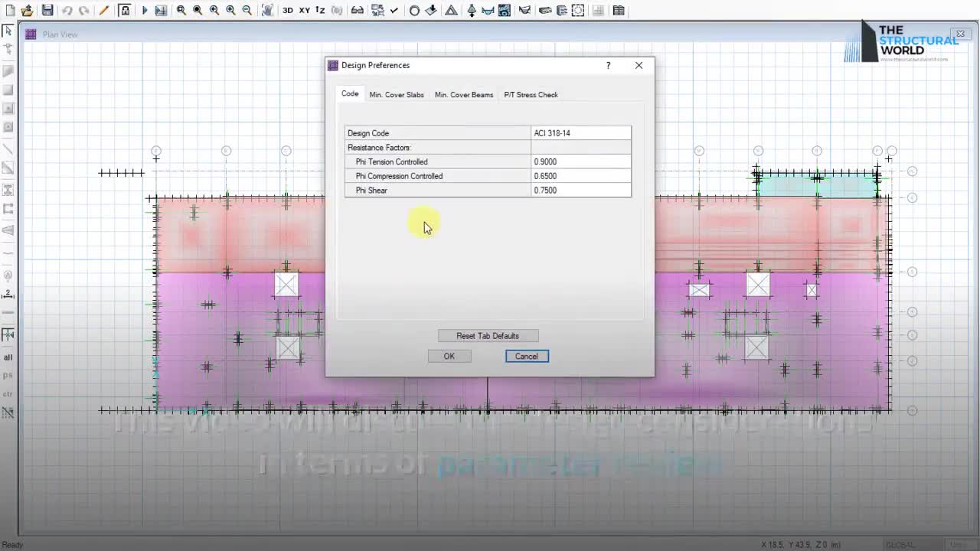The image size is (980, 551).
Task: Click the table-like icon at toolbar end
Action: coord(619,11)
